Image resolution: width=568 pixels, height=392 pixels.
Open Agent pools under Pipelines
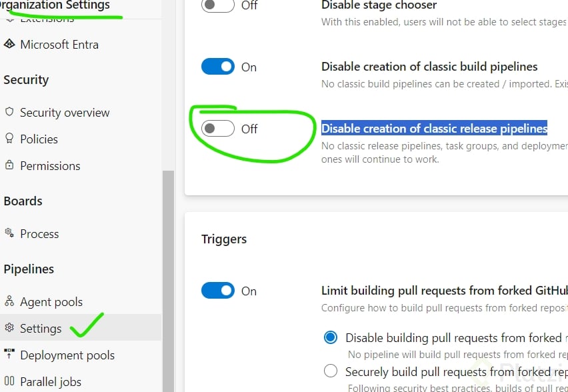pyautogui.click(x=51, y=302)
